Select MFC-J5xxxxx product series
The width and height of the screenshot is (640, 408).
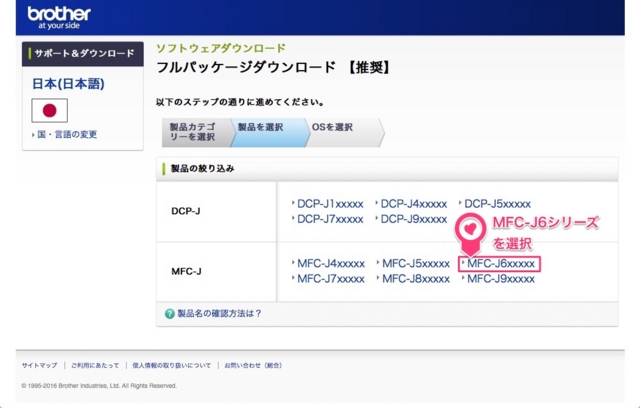[x=416, y=264]
